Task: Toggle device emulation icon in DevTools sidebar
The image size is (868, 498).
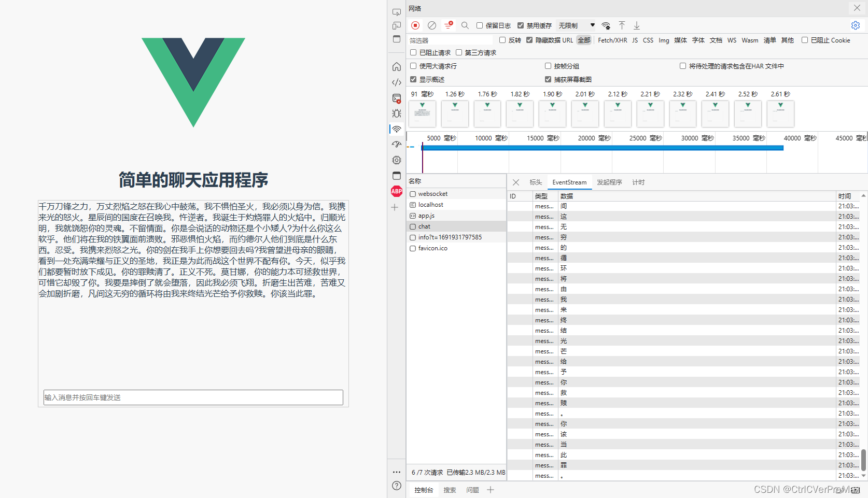Action: pos(397,25)
